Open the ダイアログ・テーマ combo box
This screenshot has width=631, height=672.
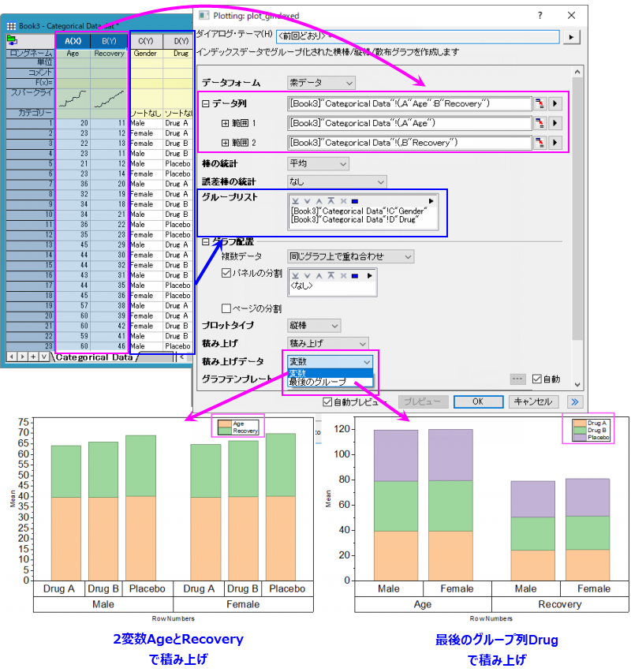pyautogui.click(x=418, y=36)
